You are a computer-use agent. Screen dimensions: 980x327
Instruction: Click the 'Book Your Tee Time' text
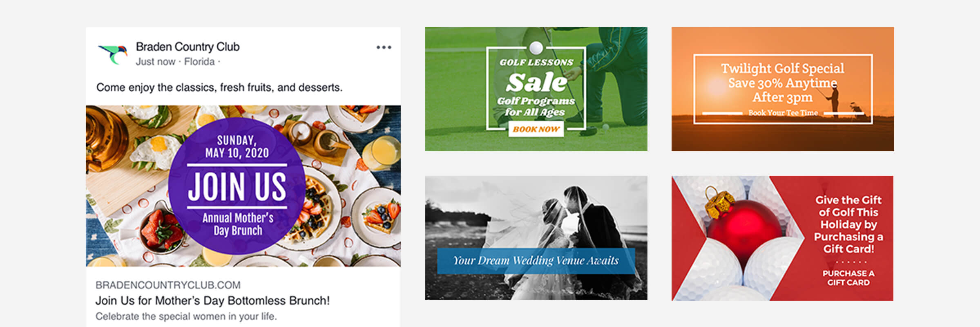tap(783, 113)
